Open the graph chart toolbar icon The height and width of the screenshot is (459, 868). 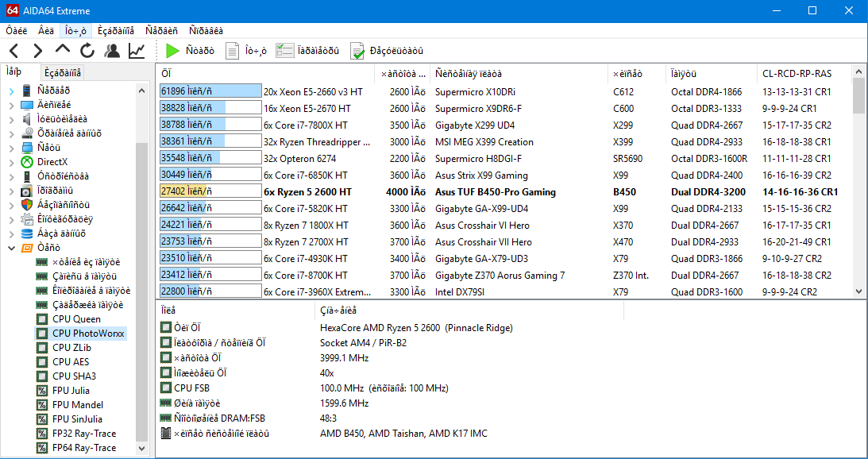pyautogui.click(x=136, y=51)
